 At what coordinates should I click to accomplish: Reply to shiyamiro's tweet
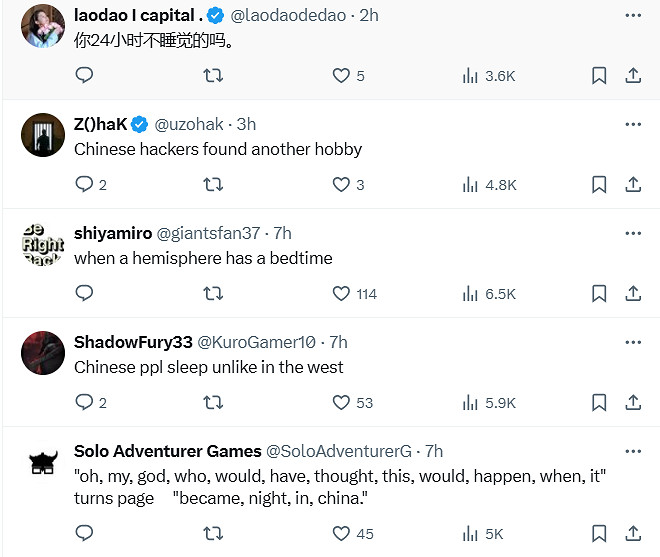84,293
